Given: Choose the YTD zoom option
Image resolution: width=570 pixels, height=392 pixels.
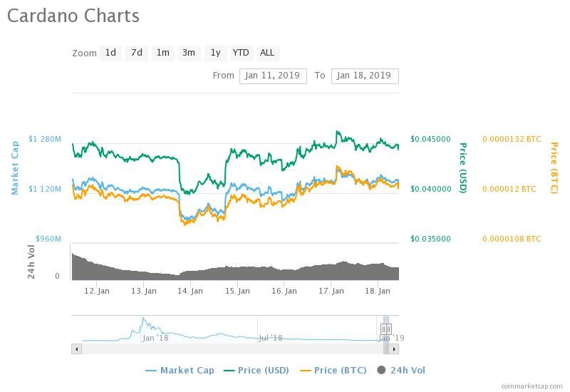Looking at the screenshot, I should point(241,53).
